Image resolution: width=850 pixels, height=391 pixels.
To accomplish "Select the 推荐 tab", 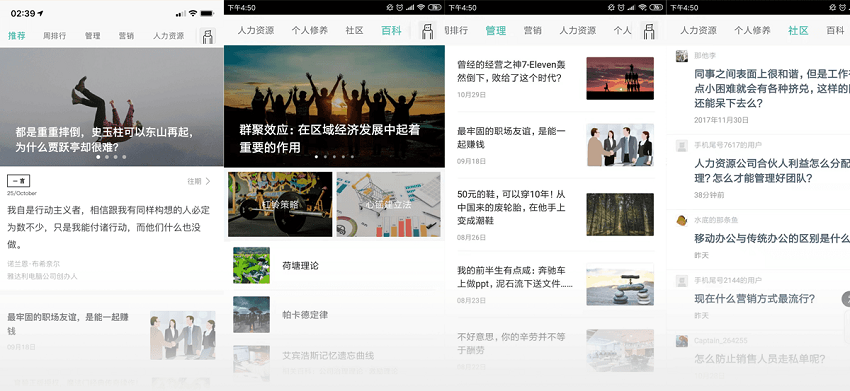I will tap(17, 36).
